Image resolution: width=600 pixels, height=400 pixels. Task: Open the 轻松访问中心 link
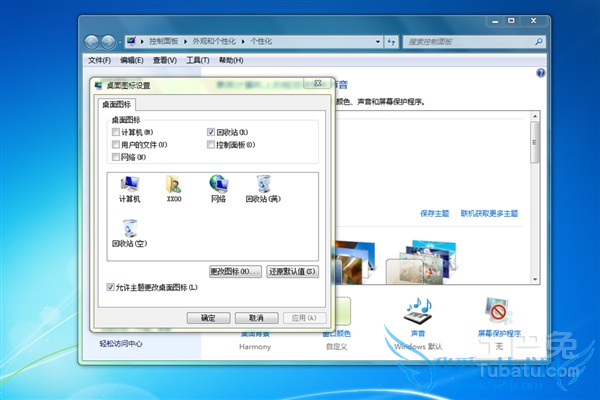pos(121,343)
